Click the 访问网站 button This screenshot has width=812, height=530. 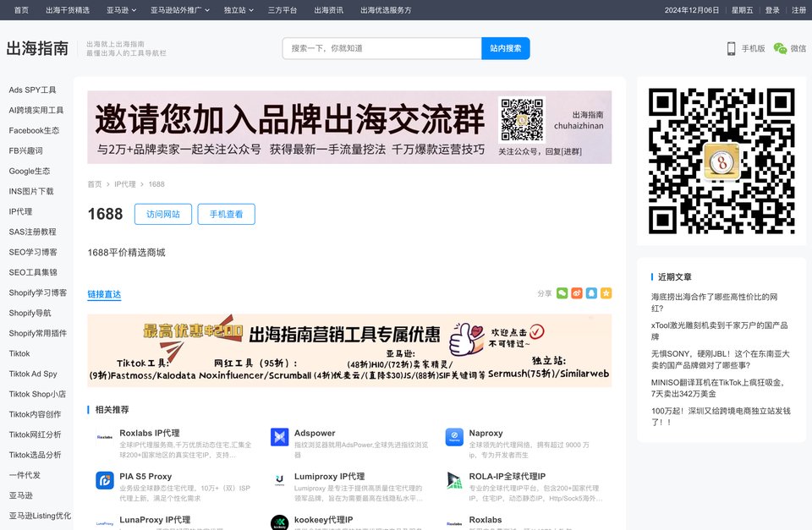pos(163,214)
